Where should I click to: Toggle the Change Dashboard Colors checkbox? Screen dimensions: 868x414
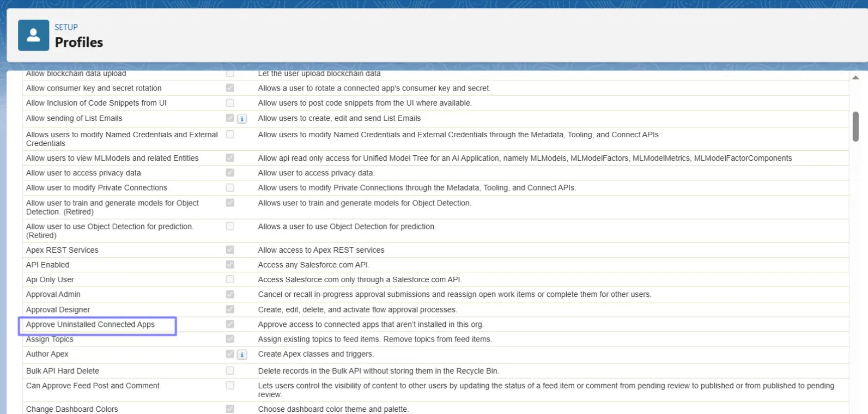point(230,409)
